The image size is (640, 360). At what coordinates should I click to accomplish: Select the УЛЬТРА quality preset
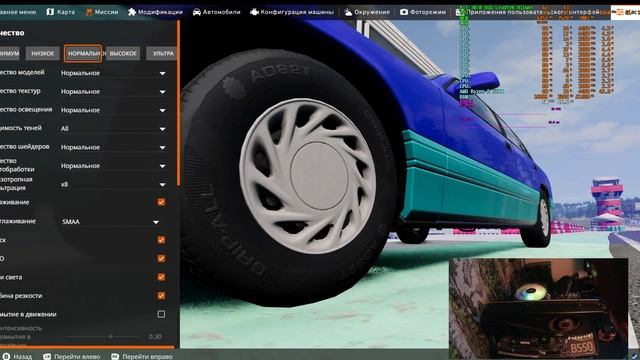[163, 53]
